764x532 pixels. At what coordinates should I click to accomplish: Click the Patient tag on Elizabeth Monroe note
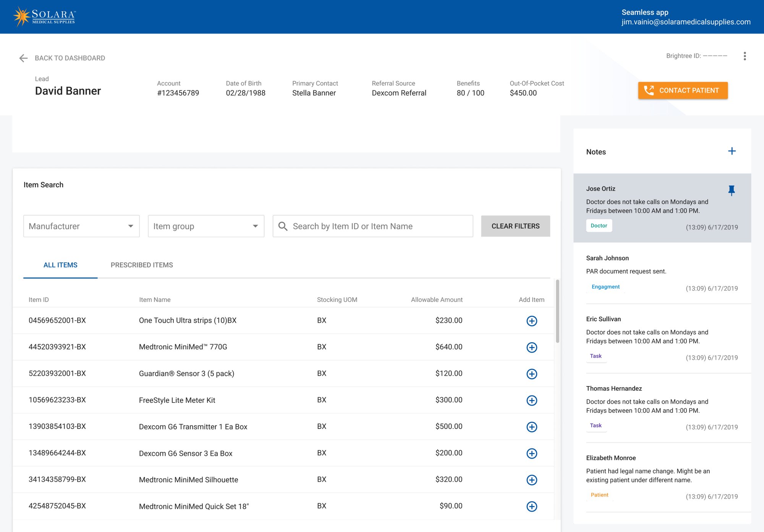point(599,495)
